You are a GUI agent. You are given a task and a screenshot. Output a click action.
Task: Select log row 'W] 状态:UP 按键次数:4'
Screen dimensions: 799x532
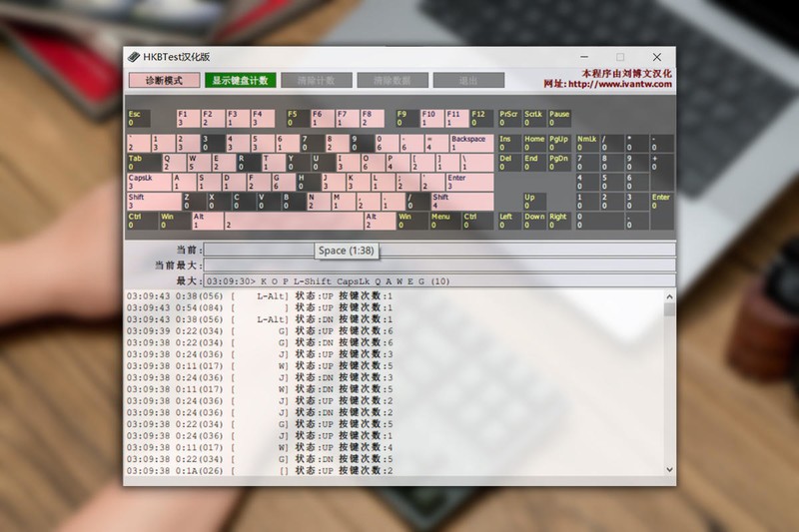click(x=260, y=447)
